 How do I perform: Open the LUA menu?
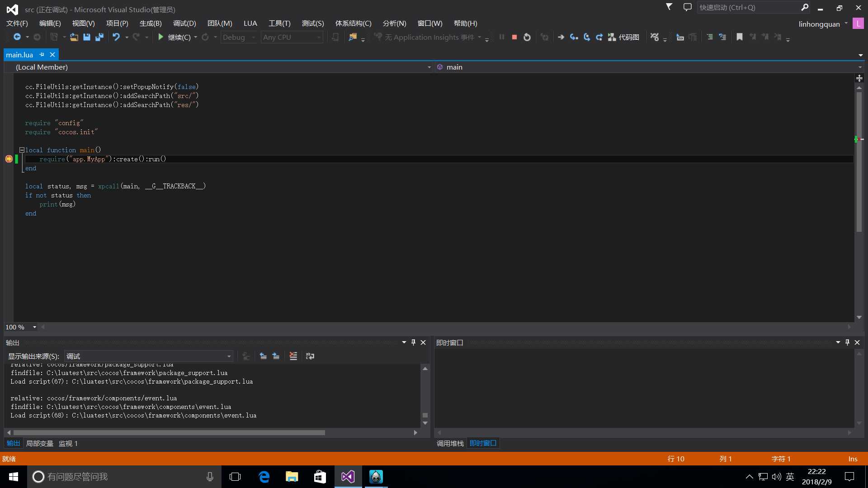click(250, 23)
